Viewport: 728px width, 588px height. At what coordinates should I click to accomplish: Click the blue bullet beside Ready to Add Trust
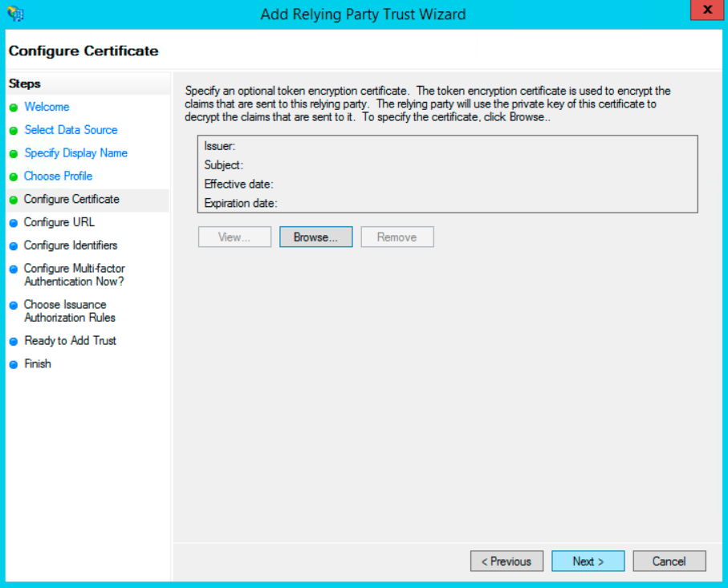pyautogui.click(x=14, y=342)
